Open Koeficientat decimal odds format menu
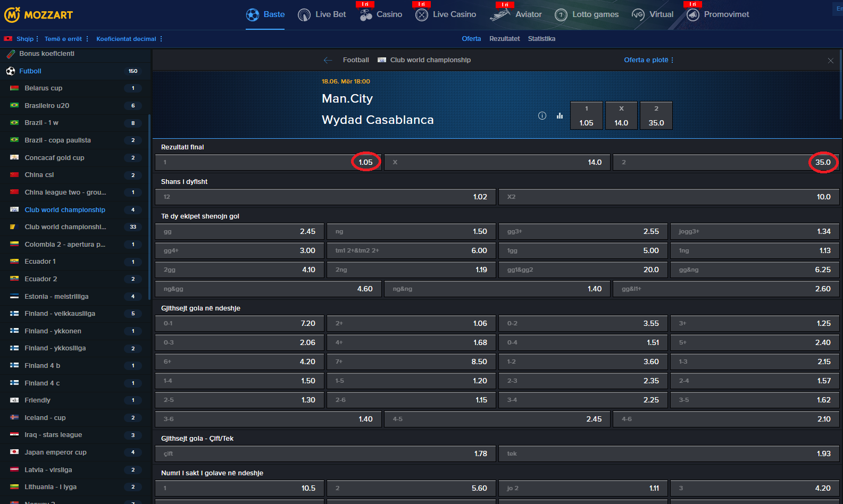Image resolution: width=843 pixels, height=504 pixels. click(x=129, y=39)
